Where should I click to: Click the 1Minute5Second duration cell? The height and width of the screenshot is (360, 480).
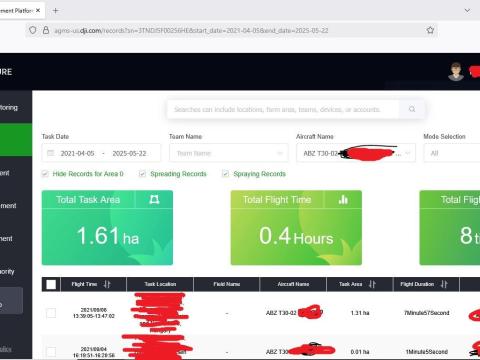tap(427, 352)
